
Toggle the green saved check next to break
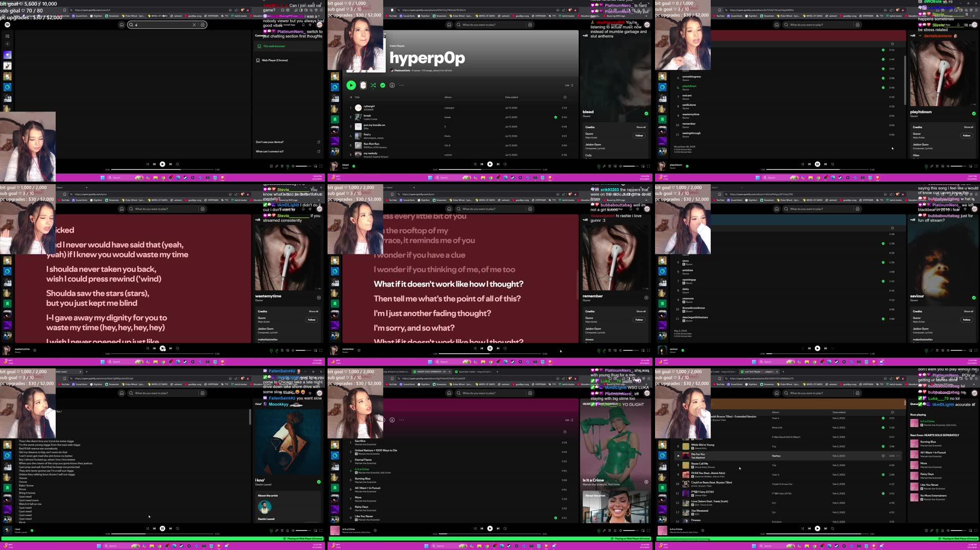tap(555, 117)
